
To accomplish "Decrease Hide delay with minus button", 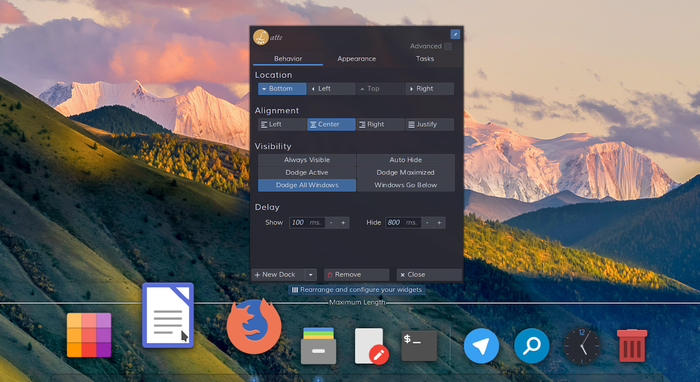I will point(427,223).
